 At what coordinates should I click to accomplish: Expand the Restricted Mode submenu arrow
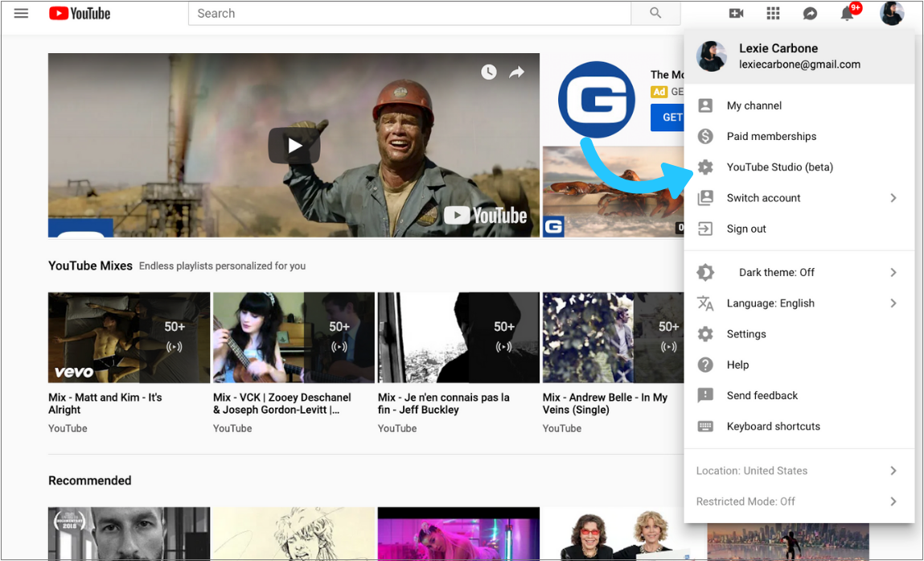pos(893,501)
